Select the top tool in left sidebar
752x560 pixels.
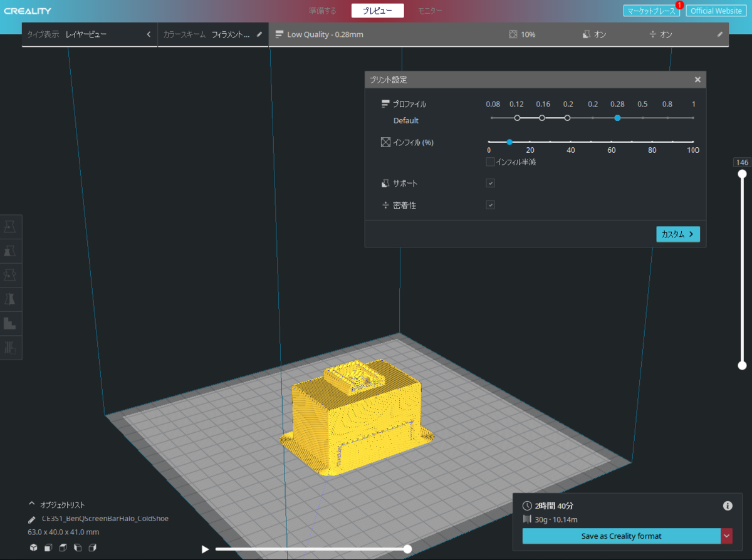(10, 227)
